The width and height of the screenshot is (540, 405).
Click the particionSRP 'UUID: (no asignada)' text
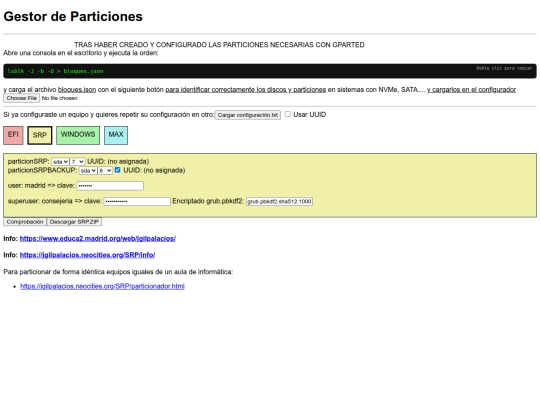pyautogui.click(x=118, y=162)
